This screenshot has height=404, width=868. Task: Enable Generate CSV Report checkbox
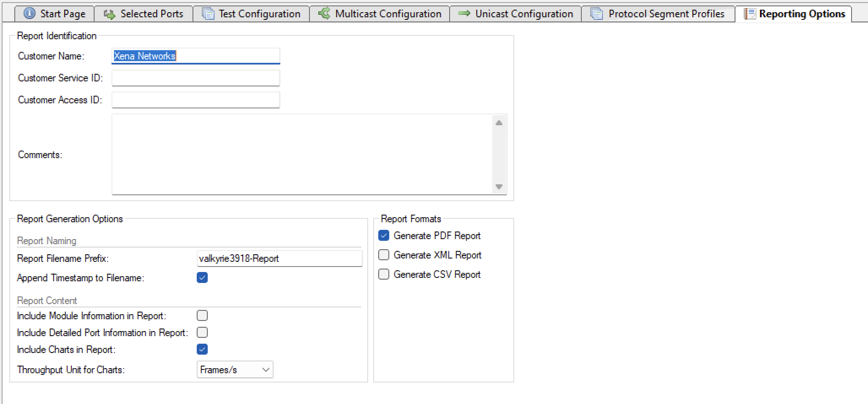pos(384,274)
